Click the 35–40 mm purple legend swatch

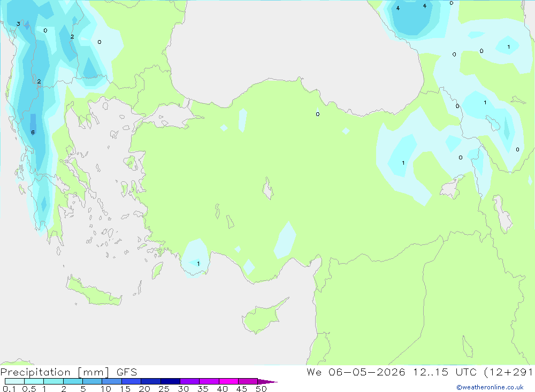point(209,381)
